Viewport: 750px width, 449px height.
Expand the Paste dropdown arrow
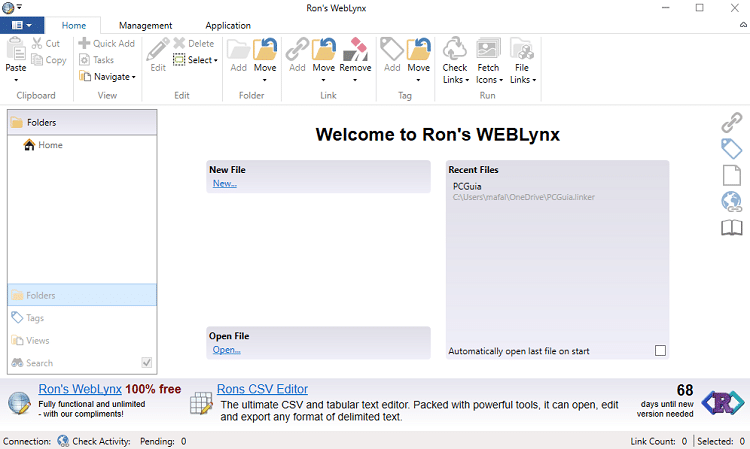[x=16, y=80]
